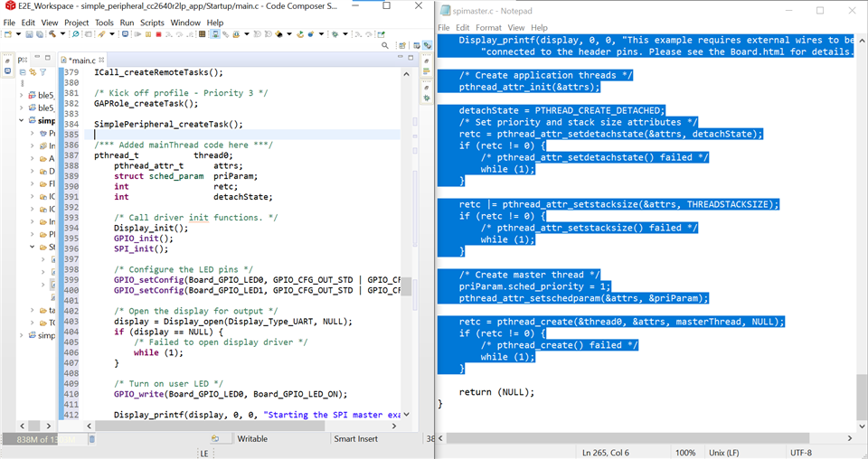The width and height of the screenshot is (868, 459).
Task: Select the *main.c editor tab
Action: [81, 60]
